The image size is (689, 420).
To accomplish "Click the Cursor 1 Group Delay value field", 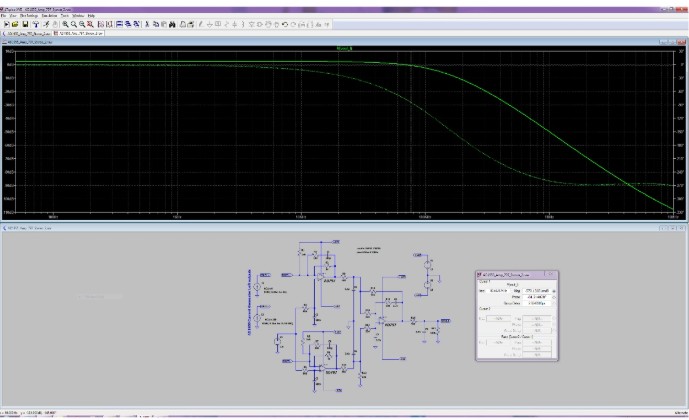I will coord(537,303).
